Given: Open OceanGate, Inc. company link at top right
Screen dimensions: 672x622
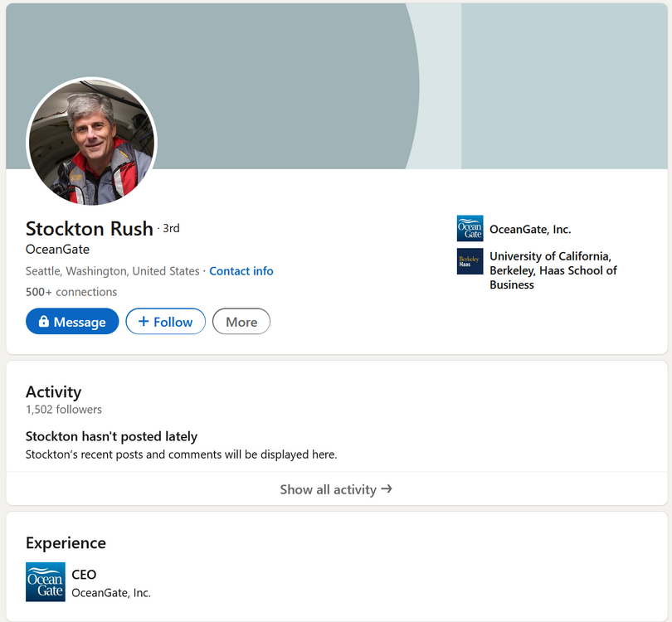Looking at the screenshot, I should click(530, 230).
